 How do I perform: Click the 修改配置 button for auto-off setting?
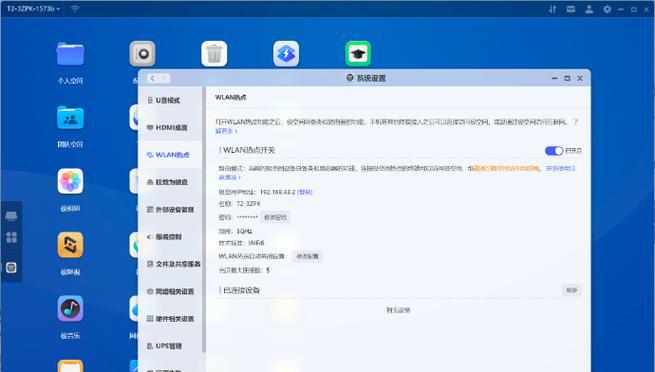coord(307,256)
